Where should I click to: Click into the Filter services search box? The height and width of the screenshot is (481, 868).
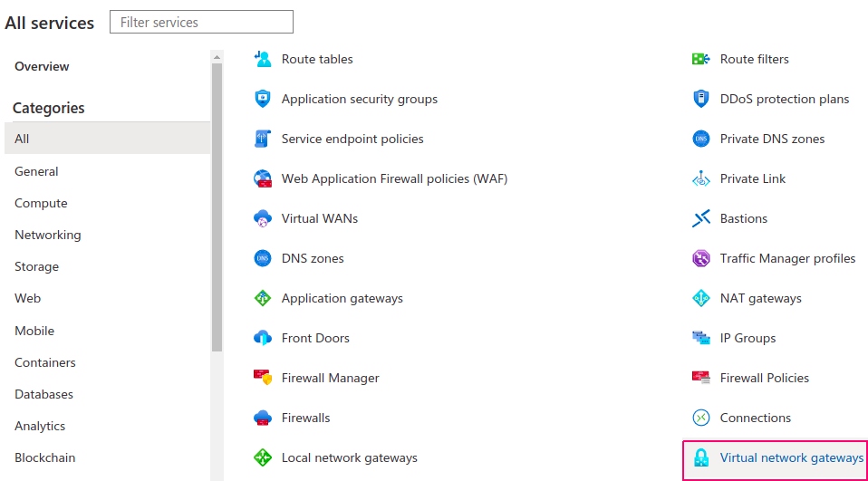click(x=201, y=22)
